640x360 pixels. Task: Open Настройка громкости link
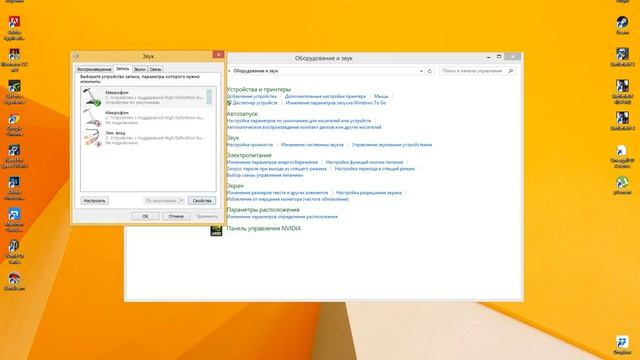[249, 145]
